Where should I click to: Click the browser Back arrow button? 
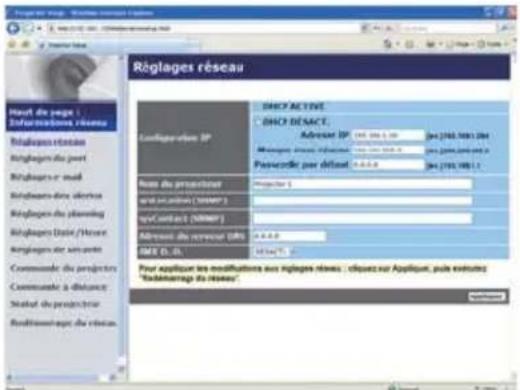[13, 28]
